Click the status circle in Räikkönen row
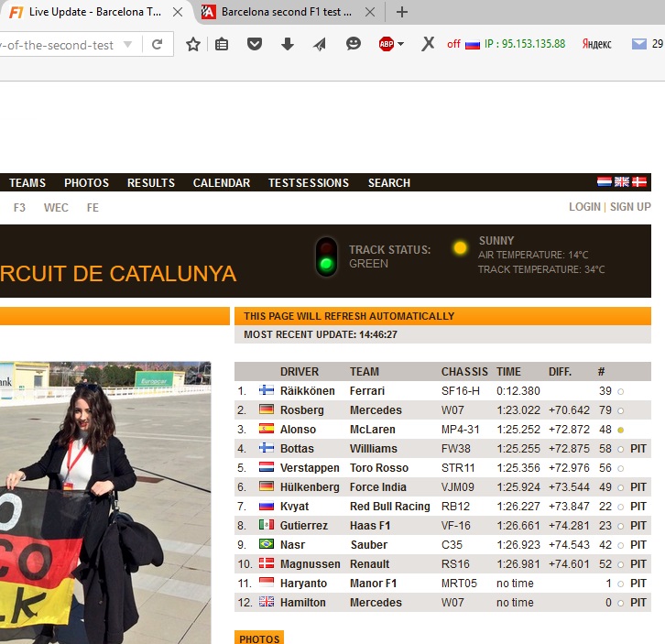 tap(620, 391)
